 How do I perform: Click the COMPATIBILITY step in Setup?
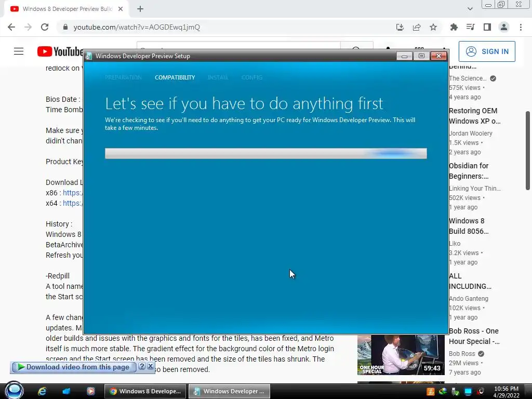point(175,77)
